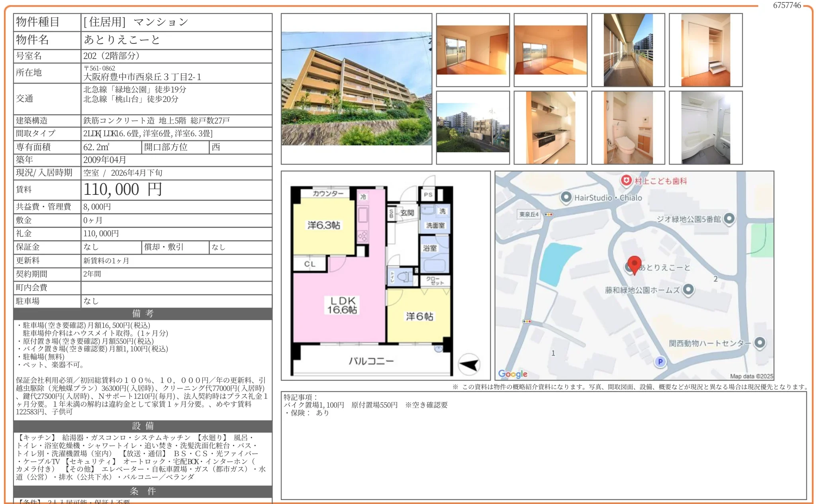Click the HairStudio Chialo map marker
This screenshot has width=819, height=504.
[566, 197]
